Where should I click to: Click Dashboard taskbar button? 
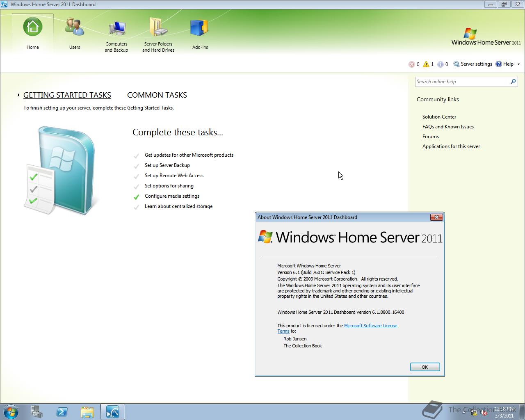(112, 411)
